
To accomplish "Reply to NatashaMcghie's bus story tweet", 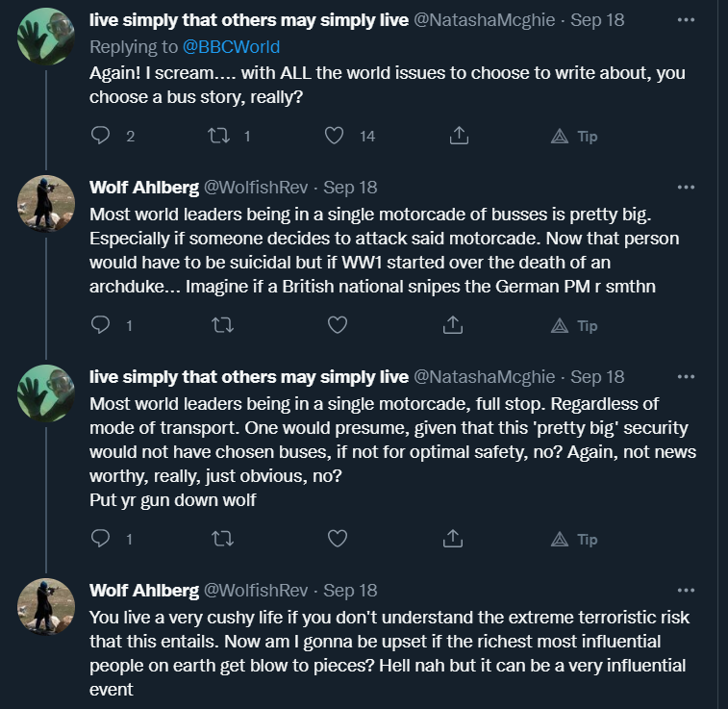I will (101, 136).
